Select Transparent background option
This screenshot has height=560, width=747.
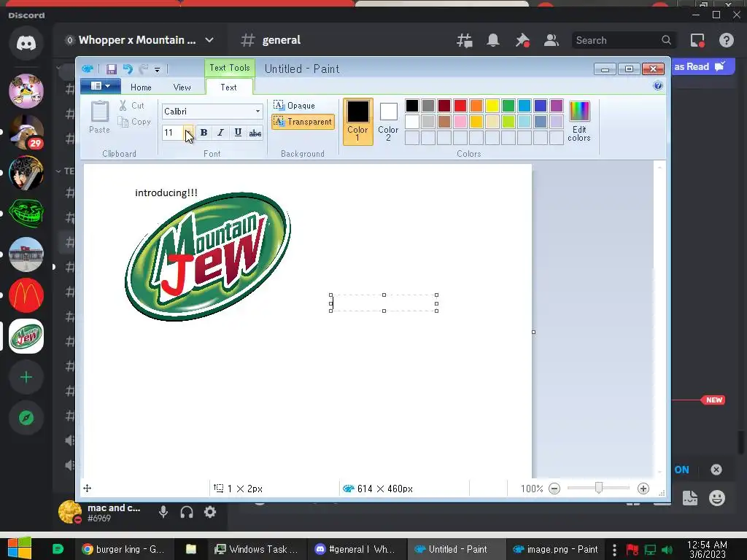click(303, 122)
